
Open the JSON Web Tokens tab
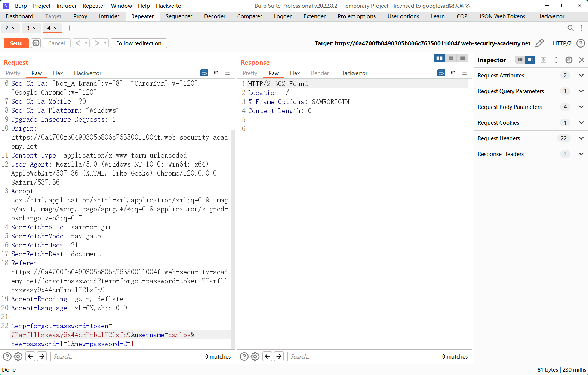point(502,16)
